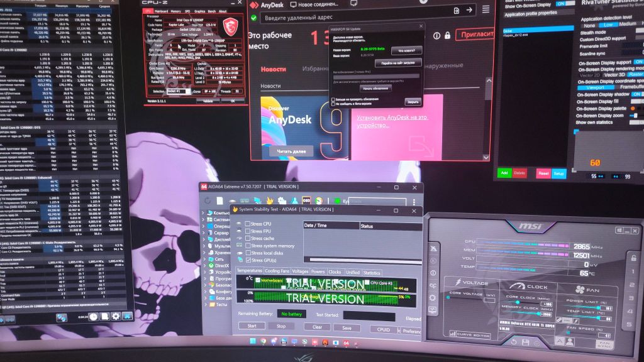Click the OSD icon in AIDA64 toolbar
644x362 pixels.
point(306,200)
